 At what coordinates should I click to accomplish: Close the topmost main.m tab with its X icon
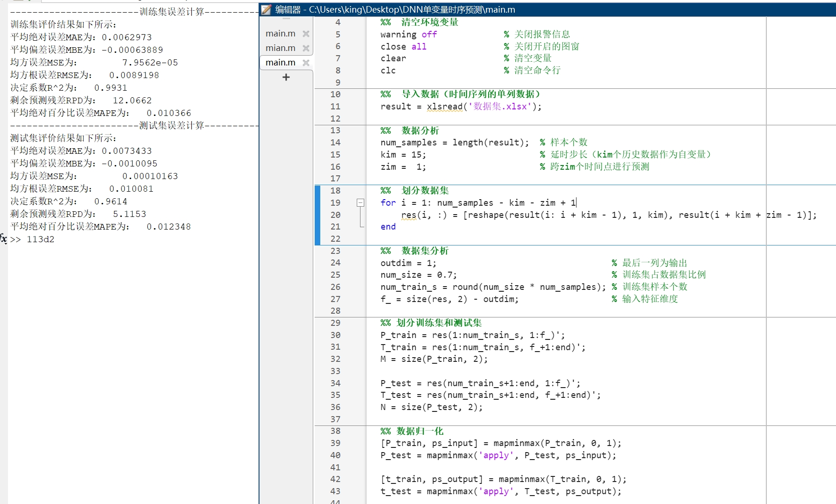(x=306, y=33)
